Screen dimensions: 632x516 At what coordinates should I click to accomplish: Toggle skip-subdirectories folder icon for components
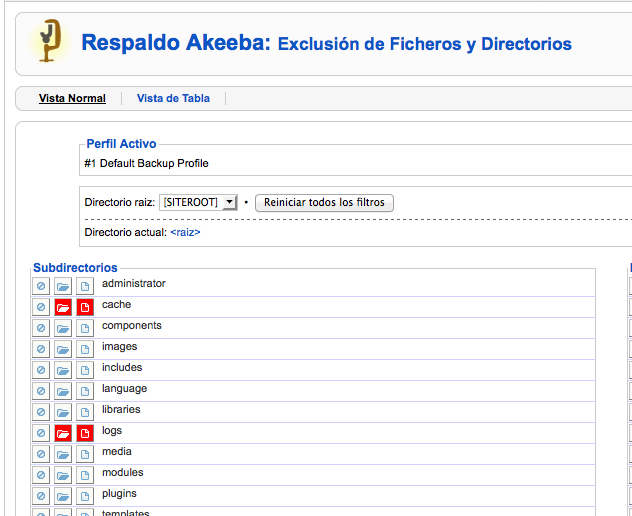click(63, 328)
